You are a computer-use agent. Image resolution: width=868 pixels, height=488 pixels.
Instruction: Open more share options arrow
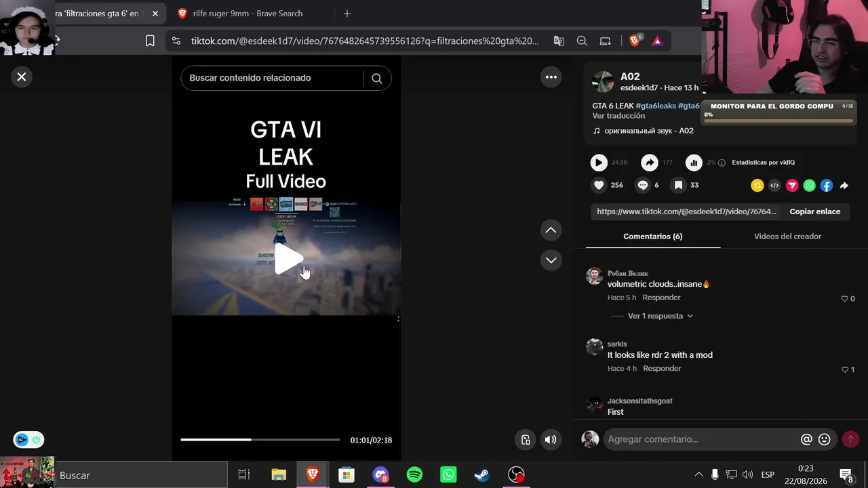[x=844, y=186]
